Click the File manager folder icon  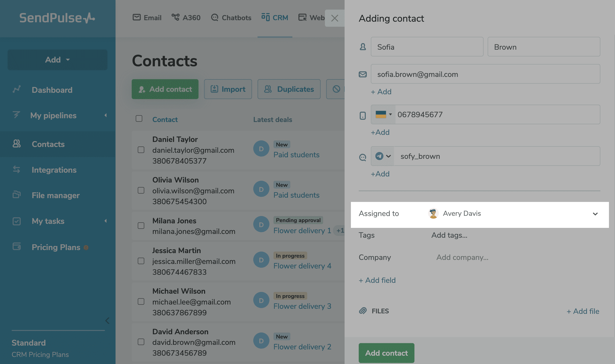pyautogui.click(x=17, y=195)
